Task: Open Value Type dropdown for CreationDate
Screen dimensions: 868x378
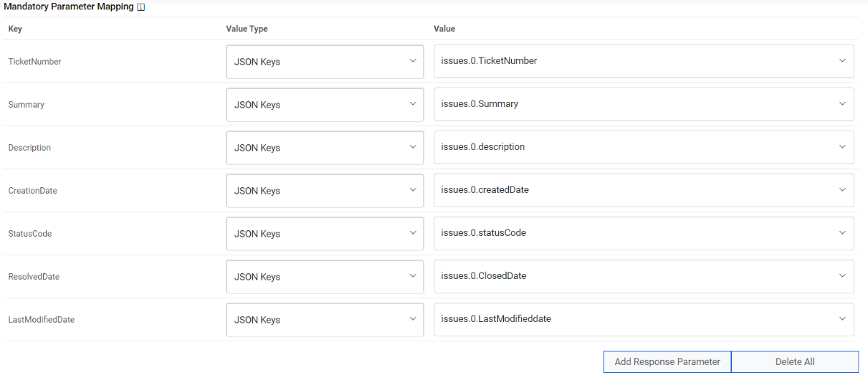Action: 324,191
